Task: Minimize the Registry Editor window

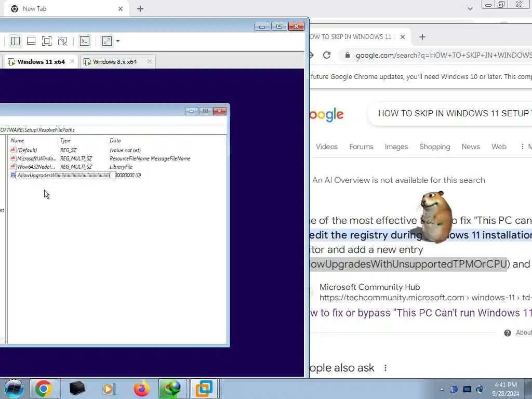Action: pos(191,111)
